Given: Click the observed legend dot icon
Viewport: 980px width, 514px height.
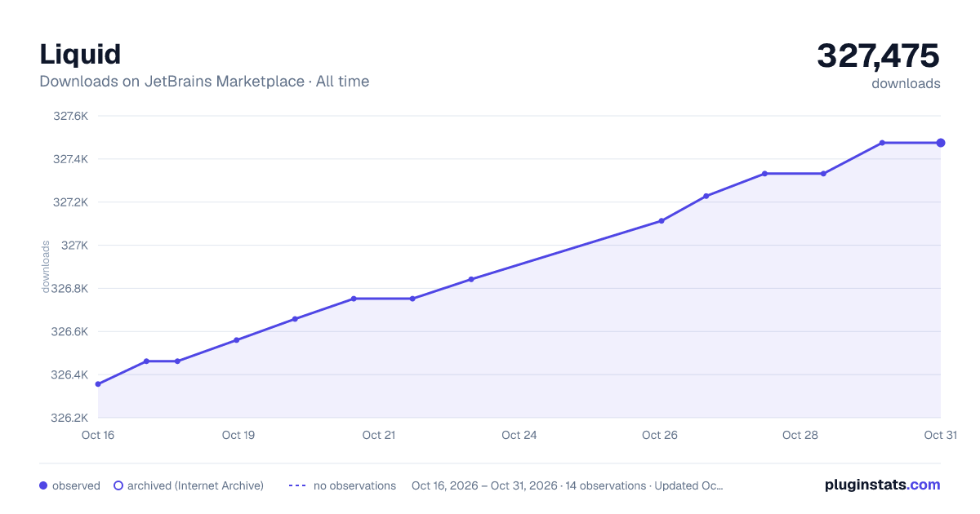Looking at the screenshot, I should tap(43, 485).
